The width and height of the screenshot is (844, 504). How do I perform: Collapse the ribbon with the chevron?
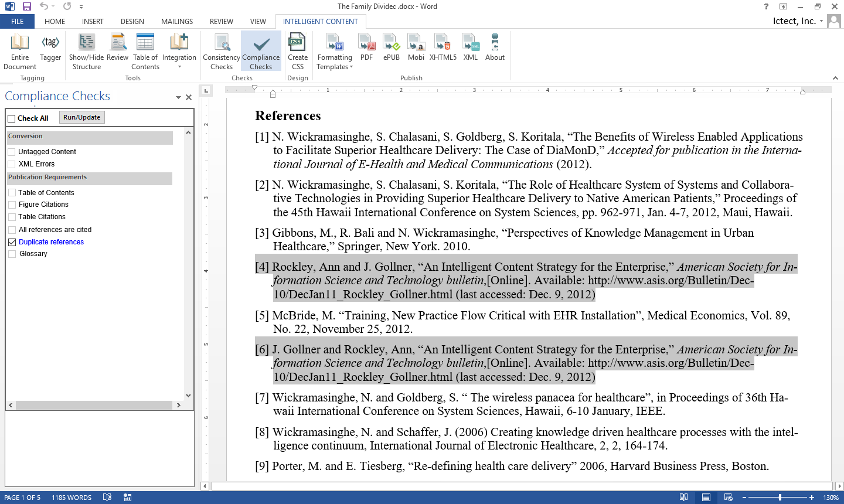[x=835, y=78]
